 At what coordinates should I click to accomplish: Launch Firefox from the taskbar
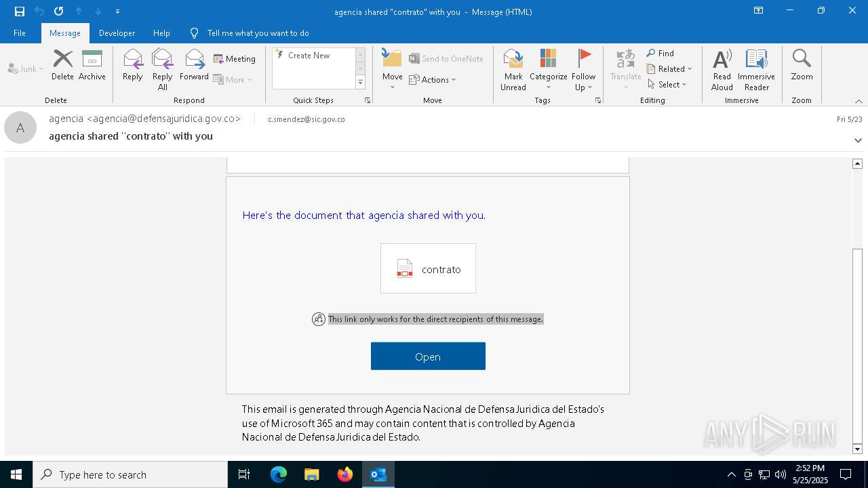[x=345, y=474]
